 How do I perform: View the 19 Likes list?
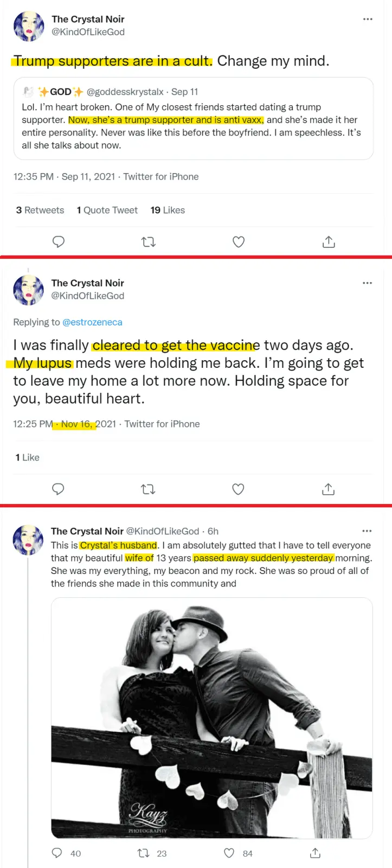coord(168,210)
